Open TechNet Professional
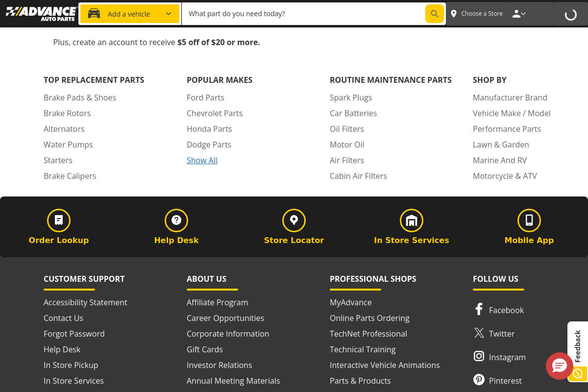This screenshot has height=392, width=588. click(x=368, y=334)
